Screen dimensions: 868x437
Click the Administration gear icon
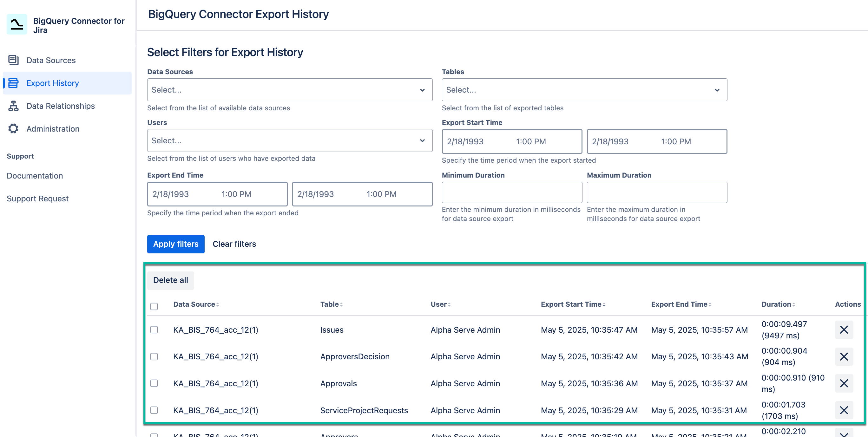pyautogui.click(x=13, y=128)
